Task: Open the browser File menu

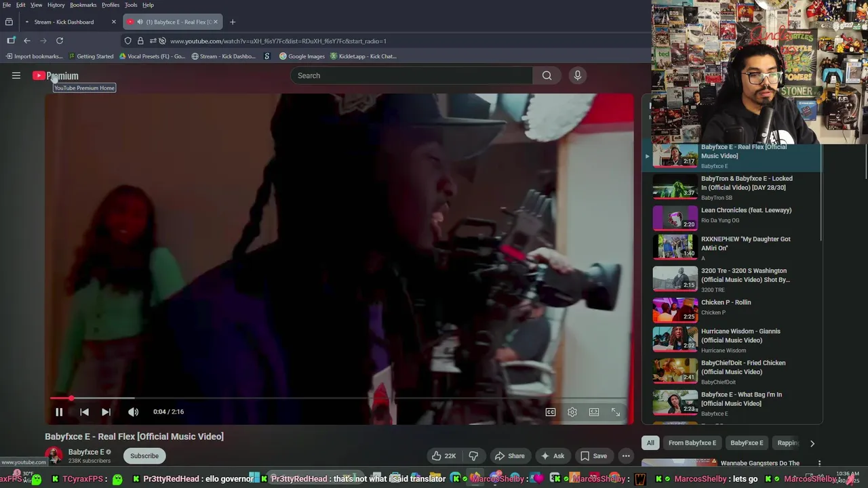Action: (x=6, y=5)
